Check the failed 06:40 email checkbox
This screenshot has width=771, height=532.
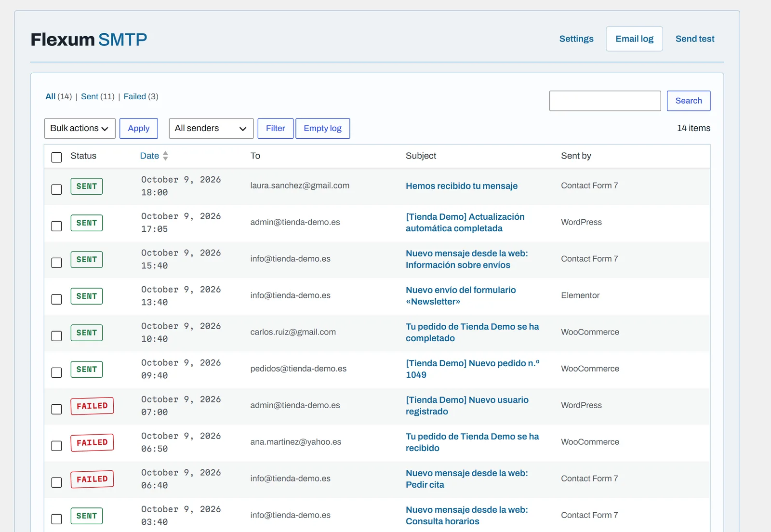[x=56, y=482]
